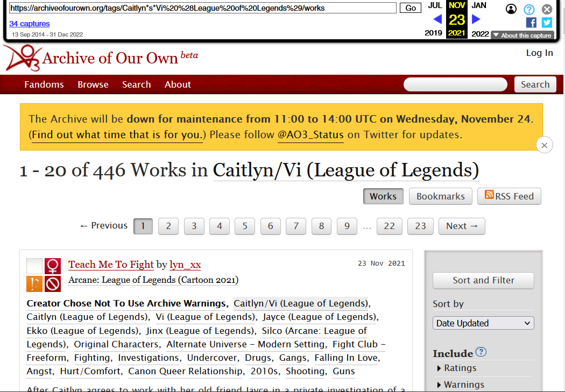The width and height of the screenshot is (565, 392).
Task: Dismiss the yellow maintenance banner
Action: click(545, 145)
